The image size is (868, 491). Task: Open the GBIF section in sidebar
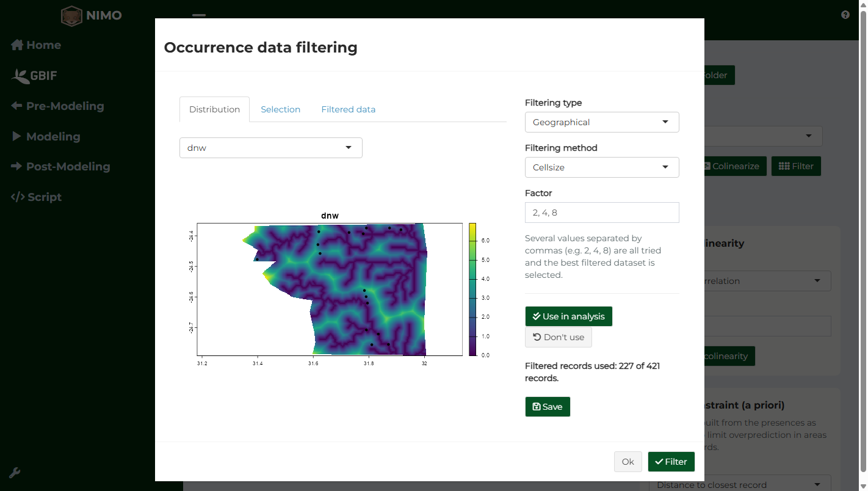click(x=35, y=76)
